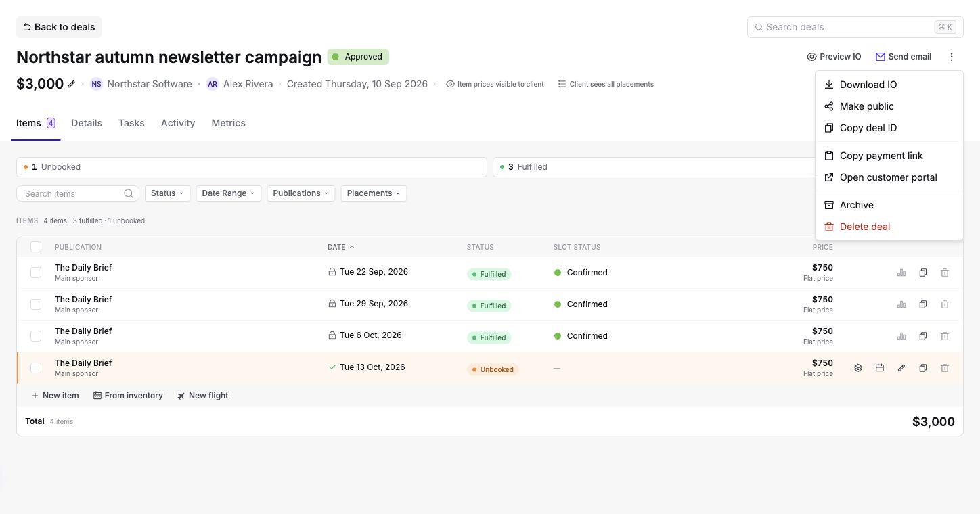
Task: Delete the Tue 22 Sep item
Action: coord(945,273)
